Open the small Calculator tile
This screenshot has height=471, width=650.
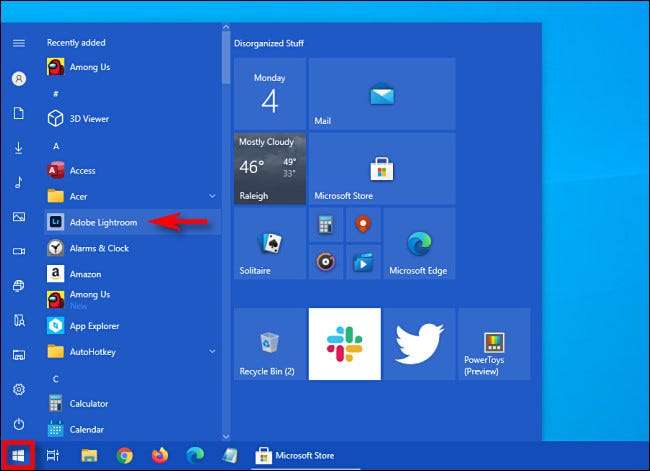pos(325,225)
